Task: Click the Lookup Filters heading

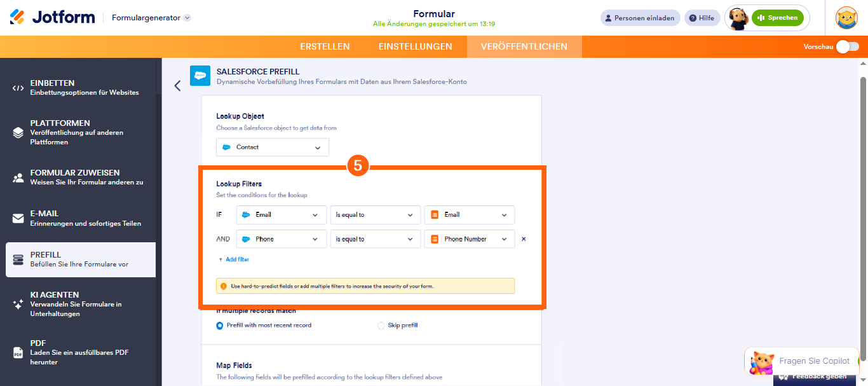Action: pyautogui.click(x=239, y=184)
